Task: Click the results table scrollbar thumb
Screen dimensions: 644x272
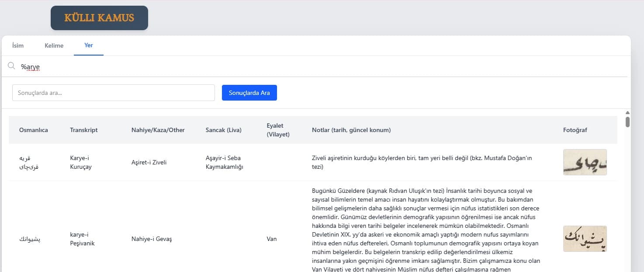Action: point(628,122)
